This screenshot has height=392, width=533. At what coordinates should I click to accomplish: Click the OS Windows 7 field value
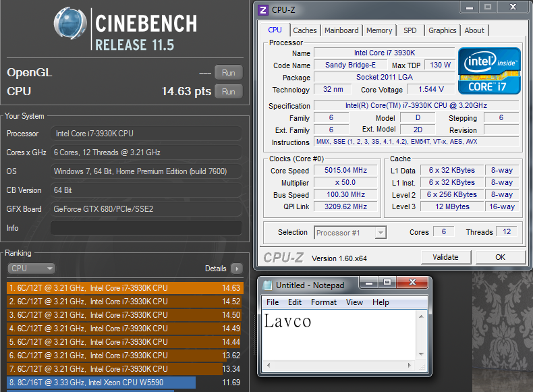(146, 171)
